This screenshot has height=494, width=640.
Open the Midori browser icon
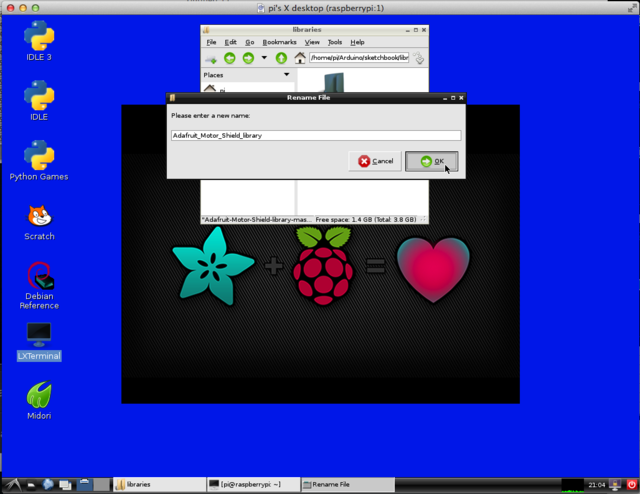click(x=39, y=395)
